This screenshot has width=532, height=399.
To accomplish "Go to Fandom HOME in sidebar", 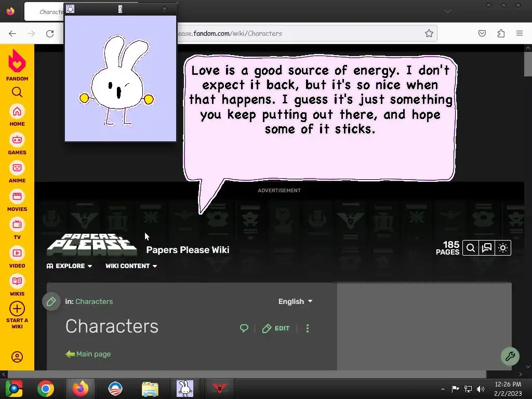I will (17, 116).
